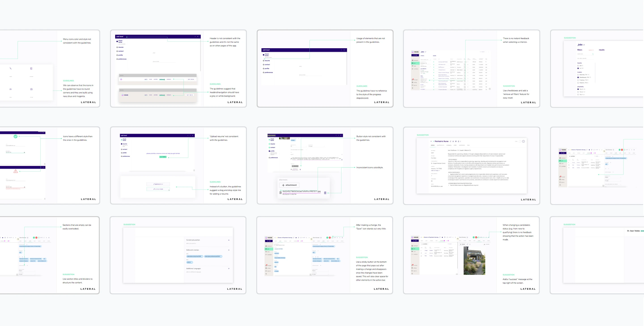Viewport: 644px width, 326px height.
Task: Click the reloda logo in the beige header mockup
Action: pos(125,95)
